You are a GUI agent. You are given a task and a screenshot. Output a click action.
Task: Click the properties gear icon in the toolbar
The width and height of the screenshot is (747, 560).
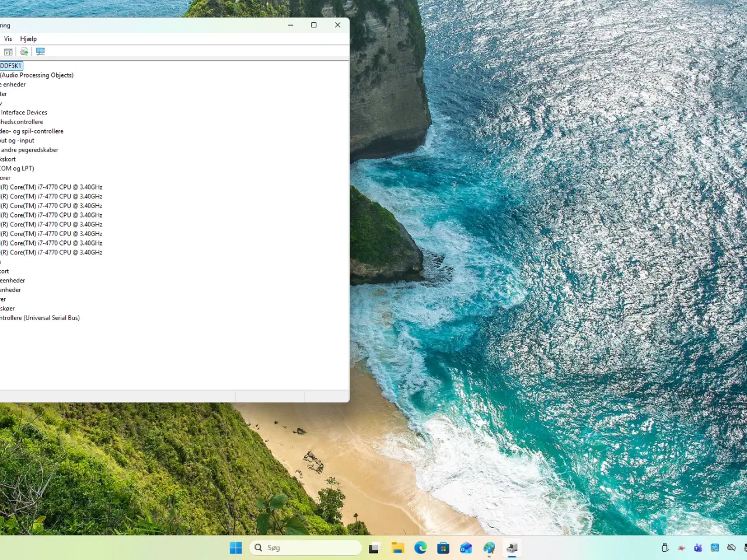(x=23, y=51)
